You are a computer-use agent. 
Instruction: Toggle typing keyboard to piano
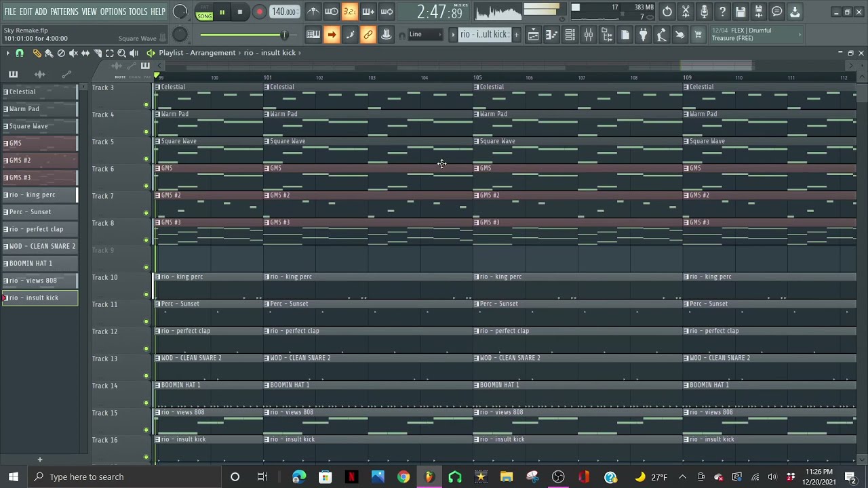click(x=313, y=35)
